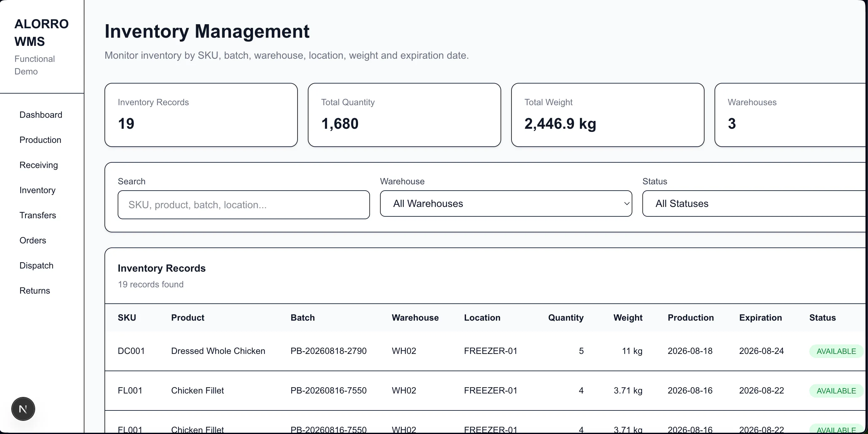
Task: Click the Batch column header
Action: [303, 318]
